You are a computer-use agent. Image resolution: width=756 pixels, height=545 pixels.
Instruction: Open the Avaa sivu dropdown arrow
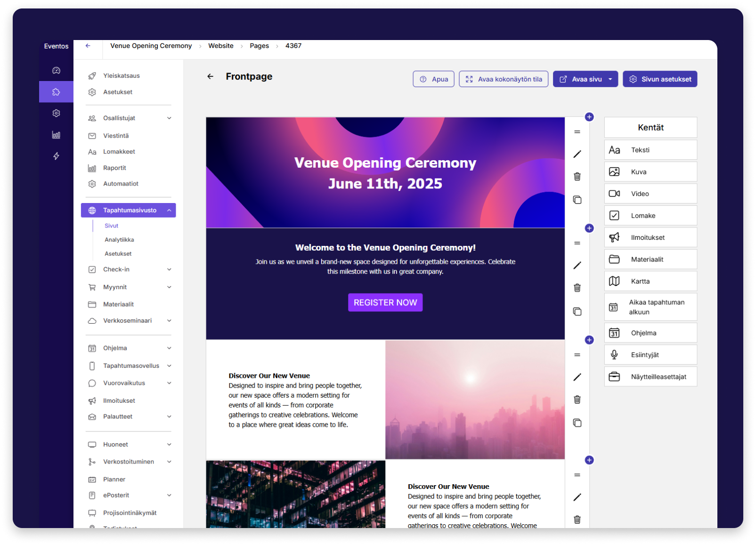[610, 79]
